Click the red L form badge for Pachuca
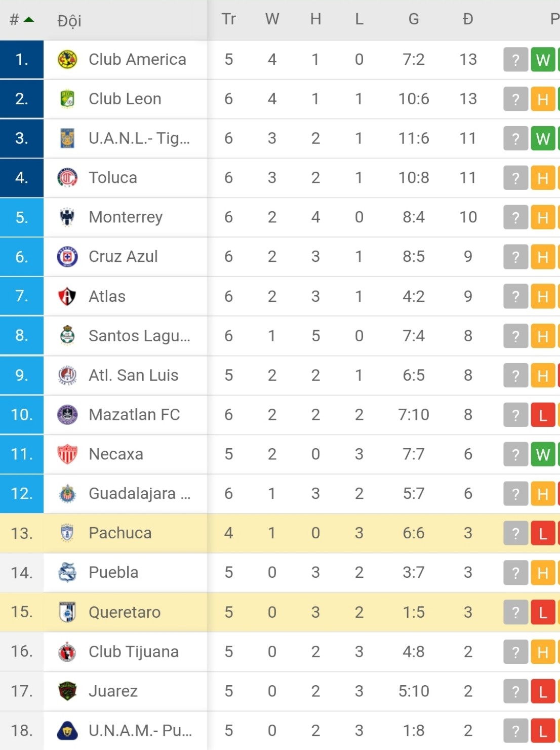Screen dimensions: 560x750 click(543, 533)
